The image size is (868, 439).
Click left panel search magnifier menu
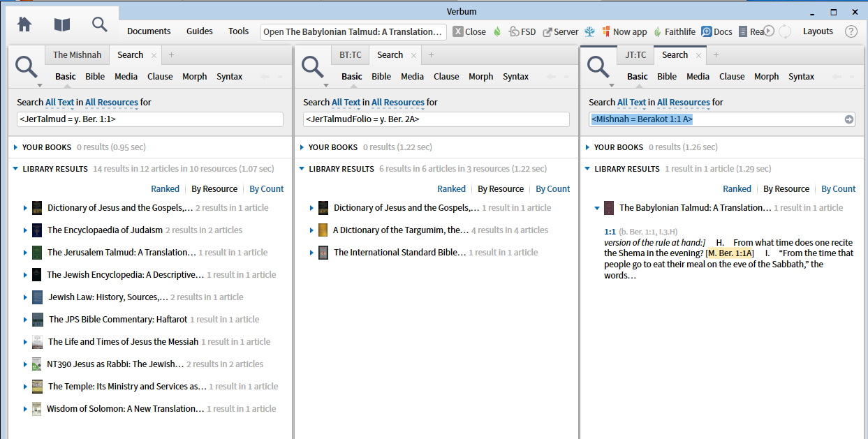point(28,69)
